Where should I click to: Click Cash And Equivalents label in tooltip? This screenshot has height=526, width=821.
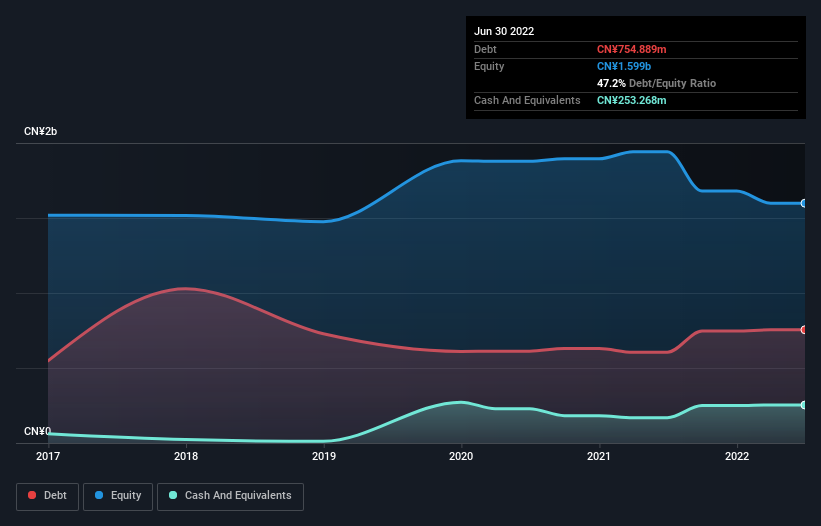click(527, 100)
